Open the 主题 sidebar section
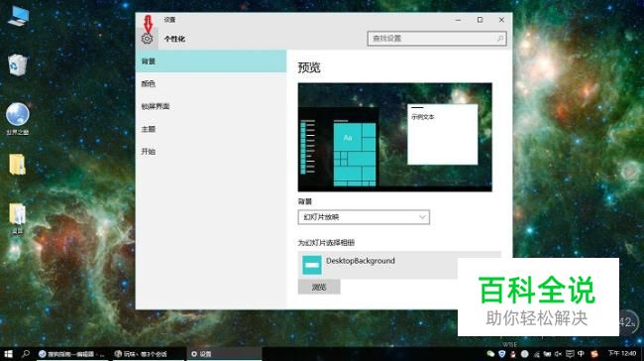This screenshot has height=361, width=644. point(211,129)
